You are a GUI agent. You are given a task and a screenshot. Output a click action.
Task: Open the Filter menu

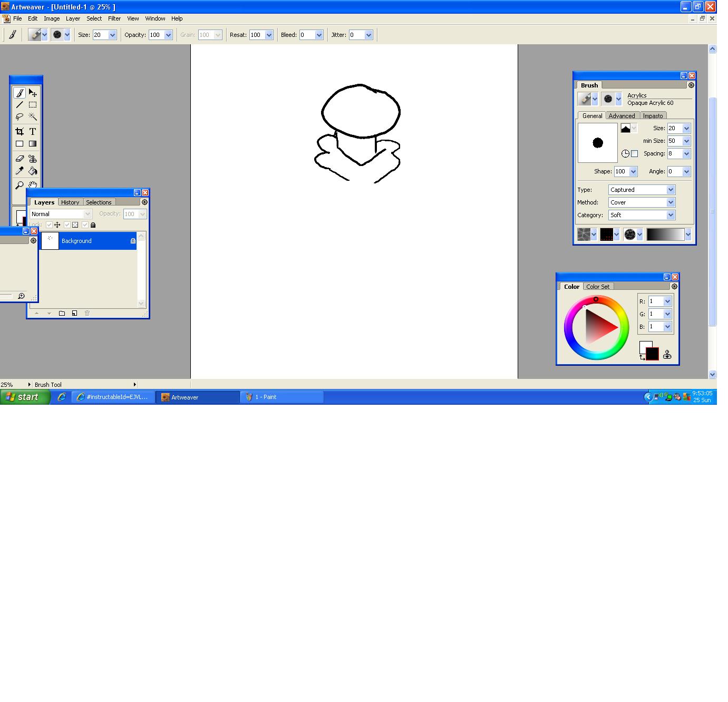click(x=114, y=18)
